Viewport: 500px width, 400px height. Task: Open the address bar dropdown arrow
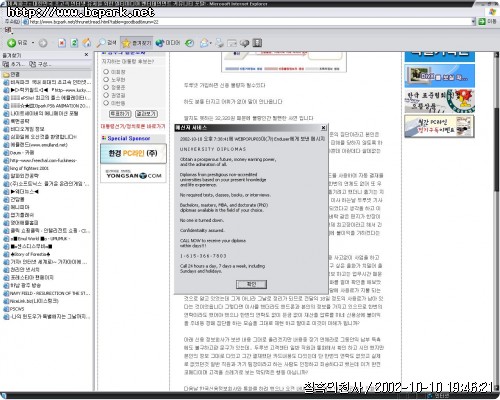click(x=473, y=22)
